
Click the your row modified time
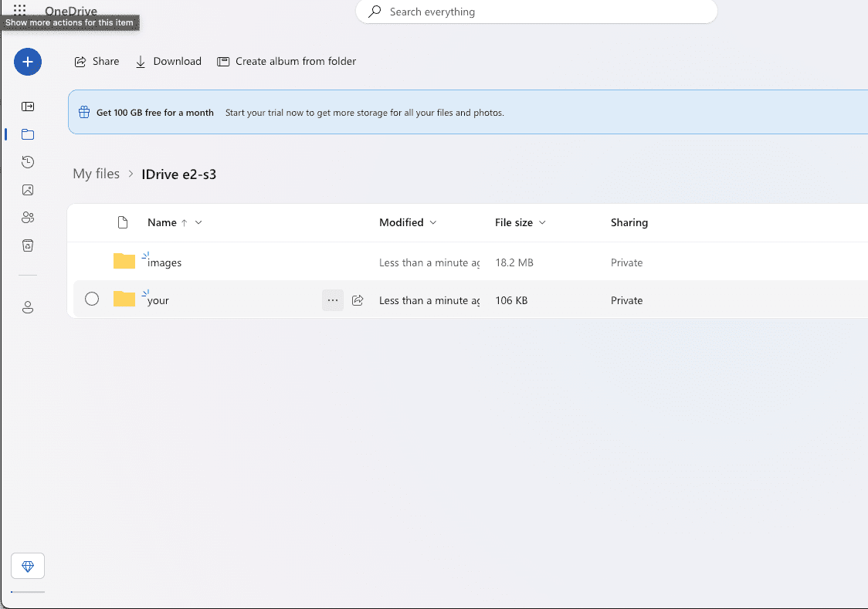click(x=429, y=300)
